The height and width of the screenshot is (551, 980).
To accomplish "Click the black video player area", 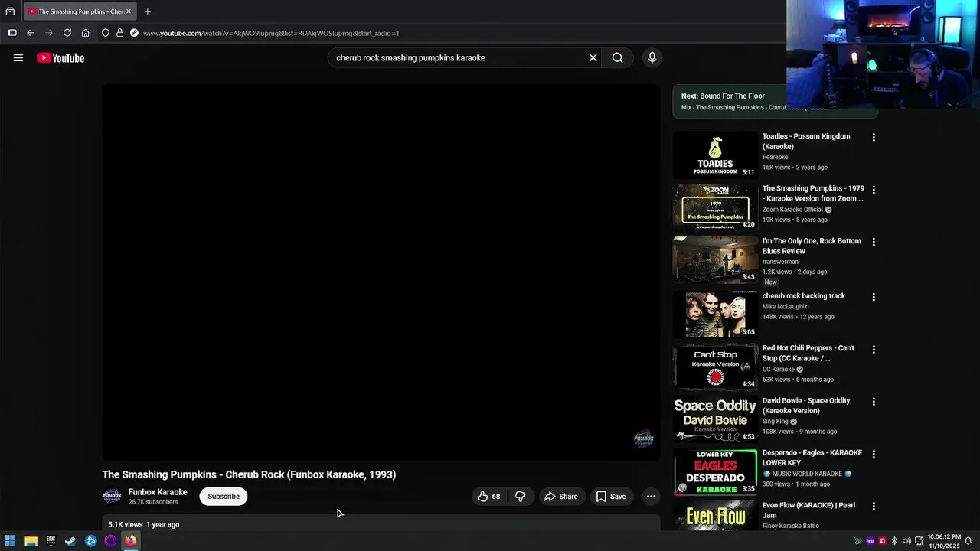I will pyautogui.click(x=381, y=272).
